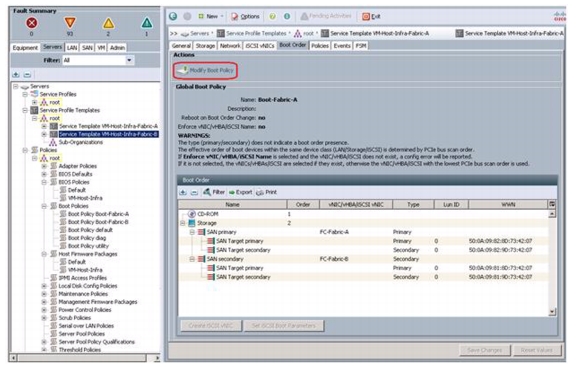Select Service Template VM-Host-Infra-Fabric-B tree item
Viewport: 576px width, 367px height.
pyautogui.click(x=108, y=134)
